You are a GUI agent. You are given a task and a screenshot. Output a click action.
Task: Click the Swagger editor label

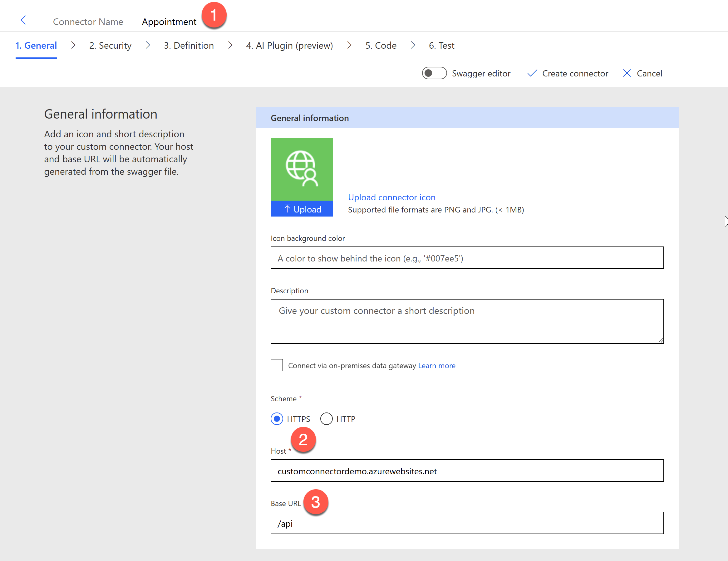tap(481, 73)
